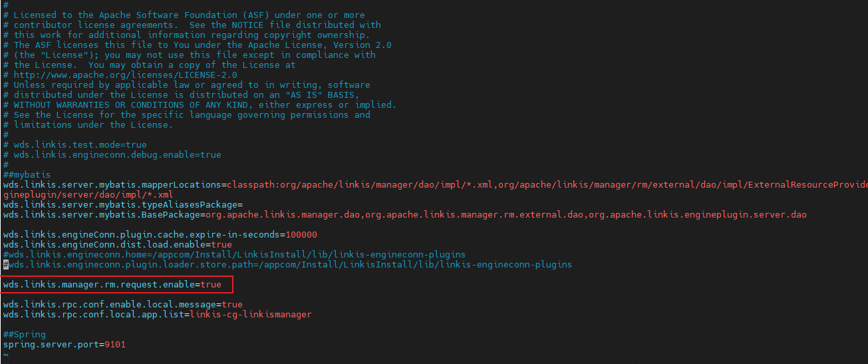Image resolution: width=868 pixels, height=364 pixels.
Task: Place cursor on mybatis.mapperLocations property
Action: pyautogui.click(x=112, y=185)
